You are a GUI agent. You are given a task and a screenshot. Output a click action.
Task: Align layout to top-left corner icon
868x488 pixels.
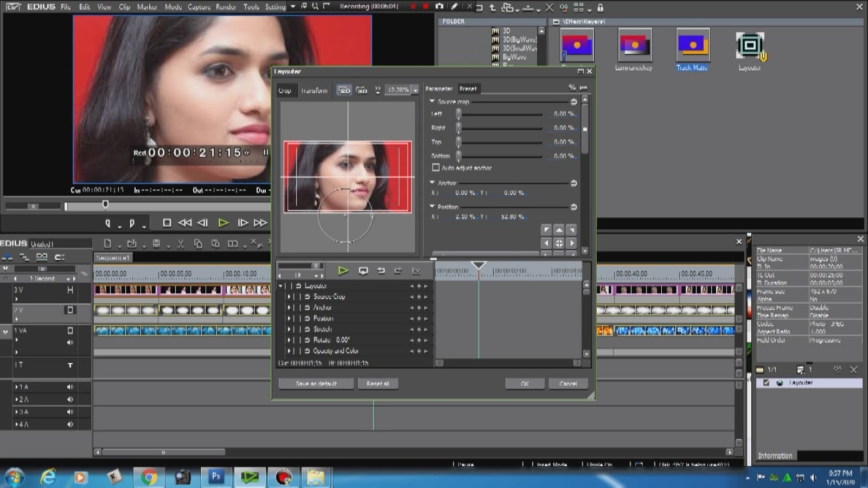[546, 230]
